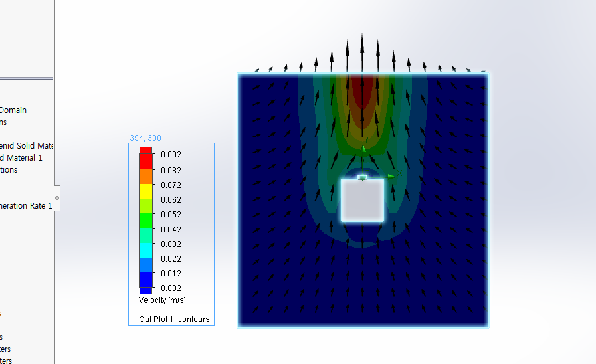Click the '354, 300' legend position label
The width and height of the screenshot is (596, 364).
pos(146,138)
